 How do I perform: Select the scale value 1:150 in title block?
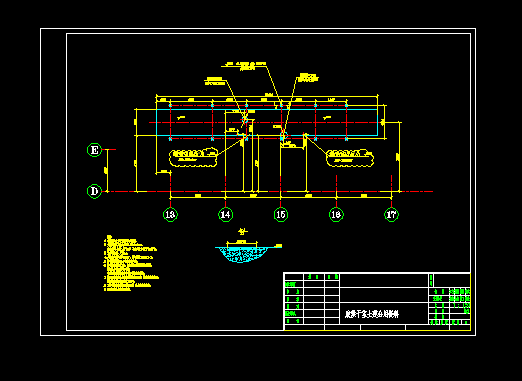pyautogui.click(x=462, y=305)
